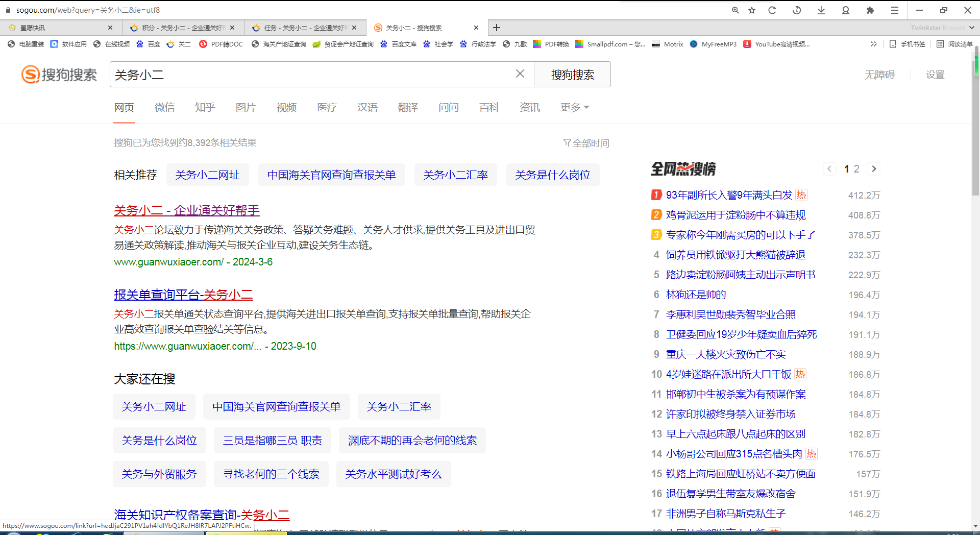The image size is (980, 535).
Task: Open the Smallpdf.com bookmark
Action: (610, 44)
